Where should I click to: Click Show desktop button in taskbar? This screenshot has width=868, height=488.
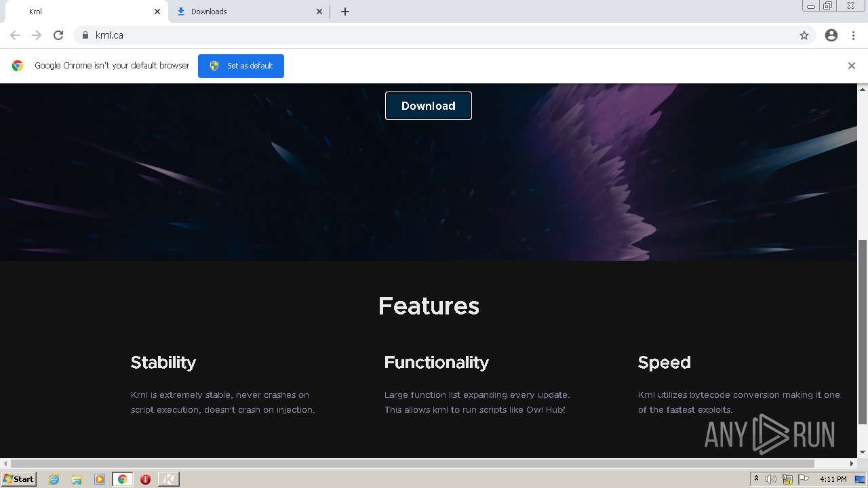pyautogui.click(x=861, y=479)
